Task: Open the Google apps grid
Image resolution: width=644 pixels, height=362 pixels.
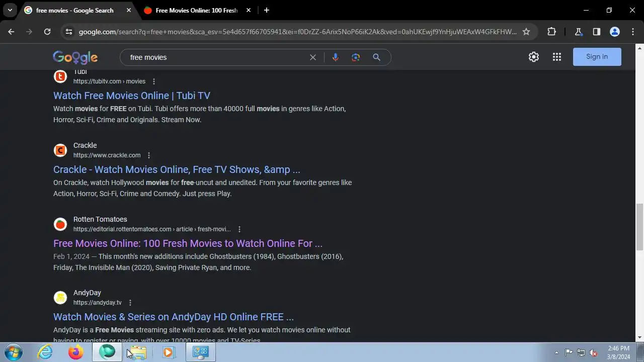Action: (x=556, y=57)
